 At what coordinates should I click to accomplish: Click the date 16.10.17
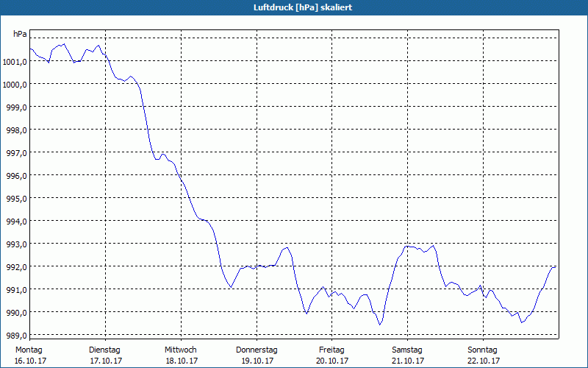point(30,361)
